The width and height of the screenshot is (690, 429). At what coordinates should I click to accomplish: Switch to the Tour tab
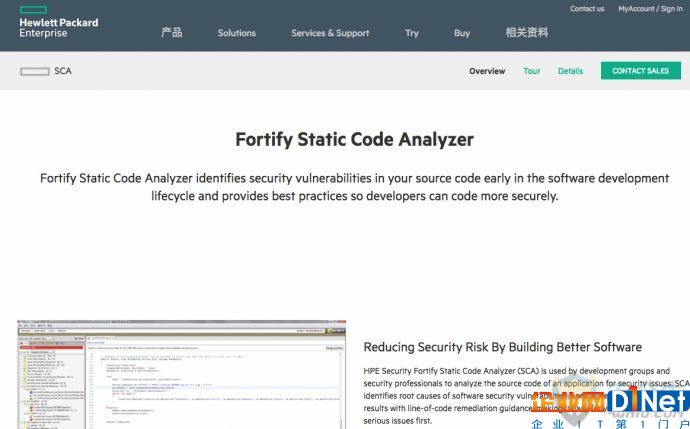pyautogui.click(x=532, y=71)
